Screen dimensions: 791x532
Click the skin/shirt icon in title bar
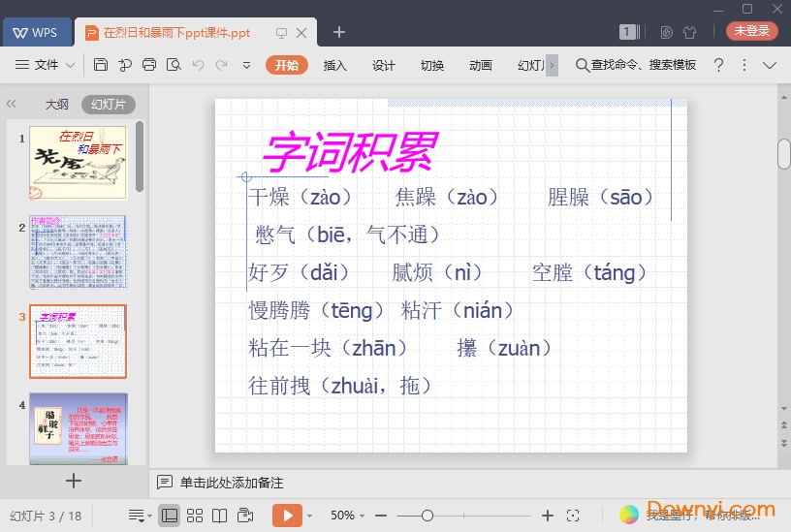coord(690,32)
